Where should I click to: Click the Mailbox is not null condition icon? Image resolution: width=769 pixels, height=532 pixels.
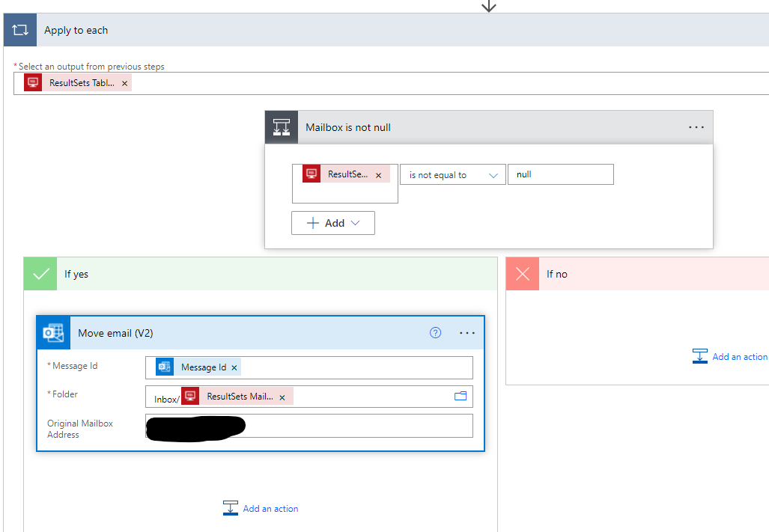282,127
